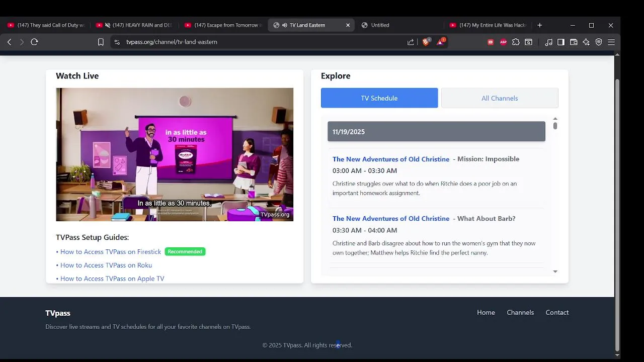Click the page scrollbar down arrow
This screenshot has width=644, height=362.
(x=617, y=355)
